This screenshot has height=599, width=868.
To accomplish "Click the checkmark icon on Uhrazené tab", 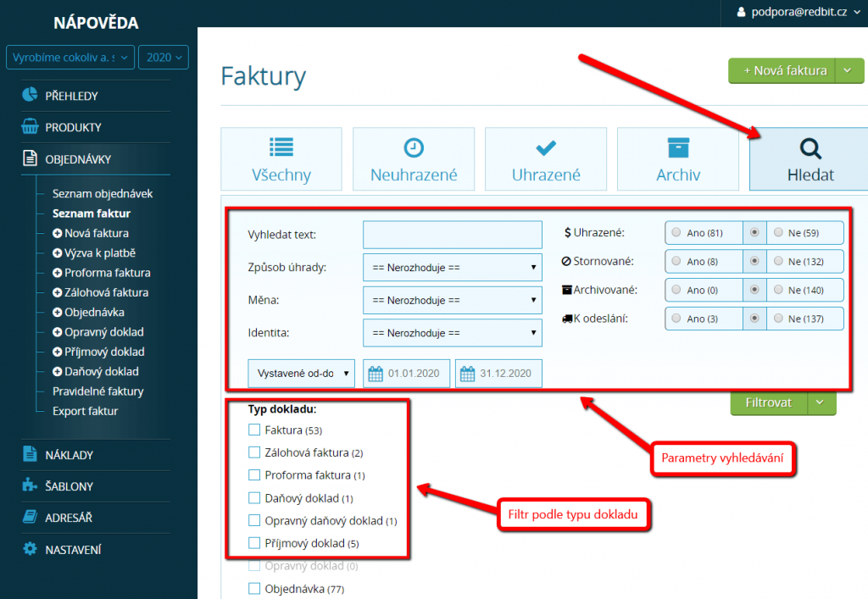I will click(x=546, y=147).
